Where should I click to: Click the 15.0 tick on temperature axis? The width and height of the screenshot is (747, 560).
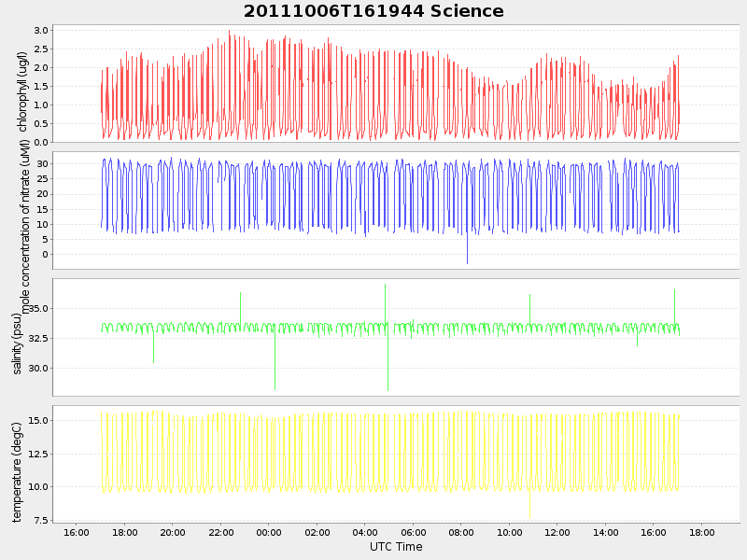(39, 421)
